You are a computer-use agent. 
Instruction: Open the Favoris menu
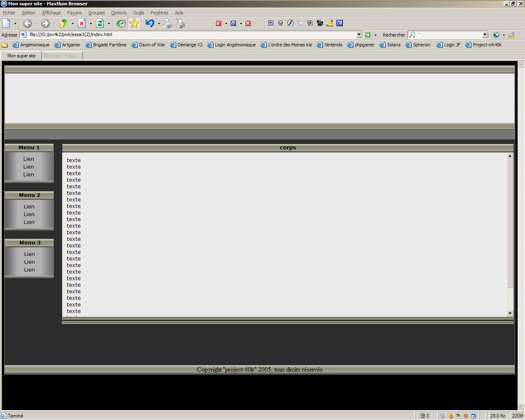tap(74, 13)
